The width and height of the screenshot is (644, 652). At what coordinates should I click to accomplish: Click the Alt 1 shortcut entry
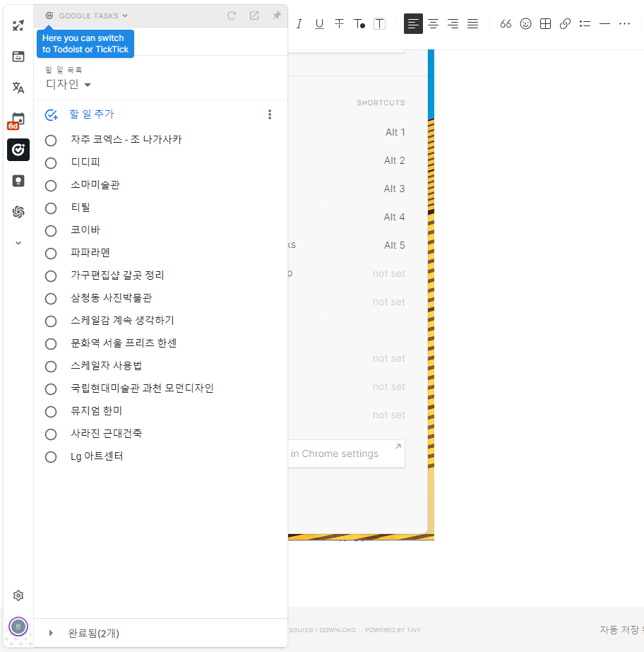pos(395,132)
